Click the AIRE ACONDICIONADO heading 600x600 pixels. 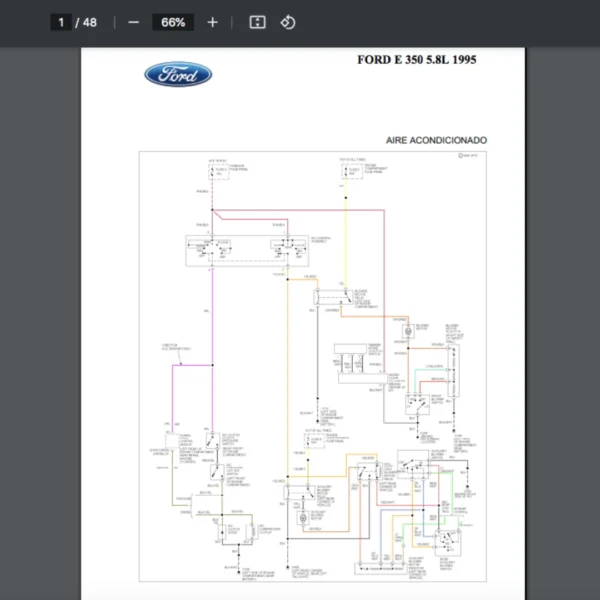[436, 141]
